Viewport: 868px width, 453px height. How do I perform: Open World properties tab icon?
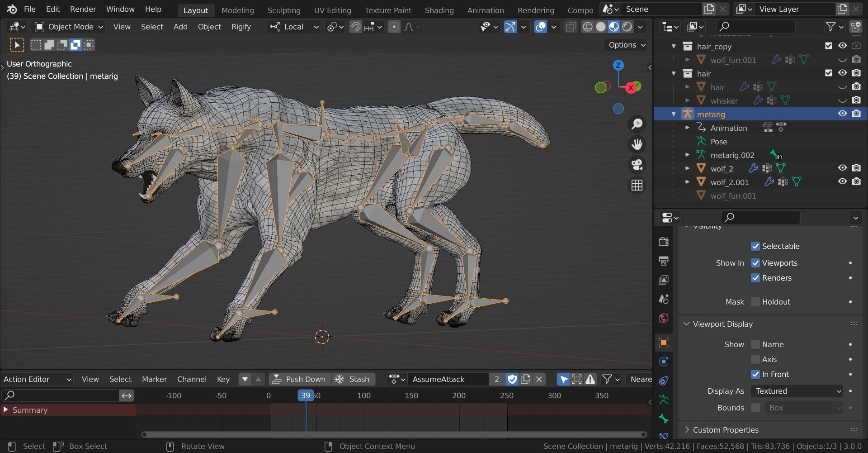(x=664, y=318)
